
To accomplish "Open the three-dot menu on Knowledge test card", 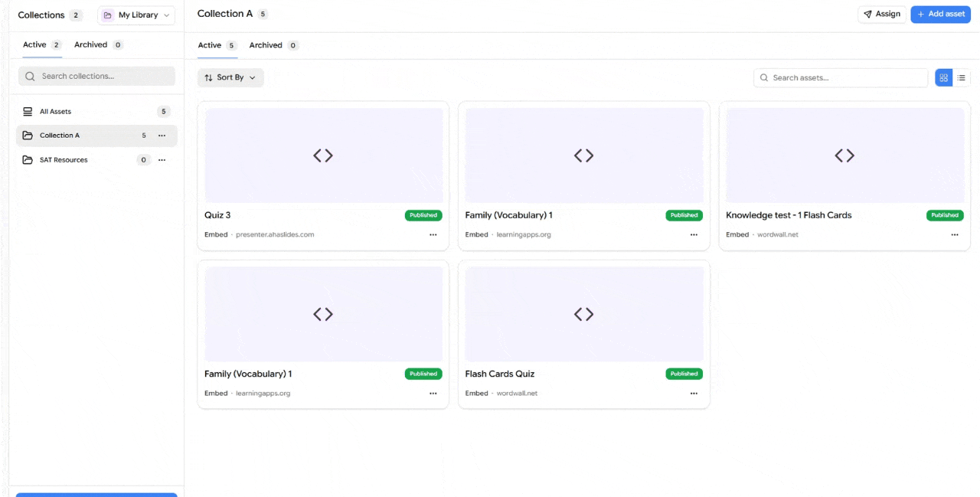I will pos(954,234).
